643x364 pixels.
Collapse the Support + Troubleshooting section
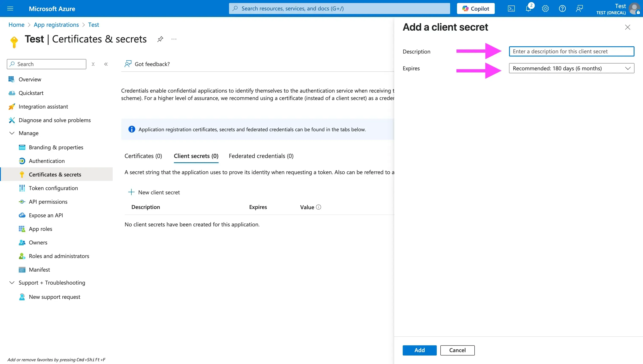click(12, 282)
